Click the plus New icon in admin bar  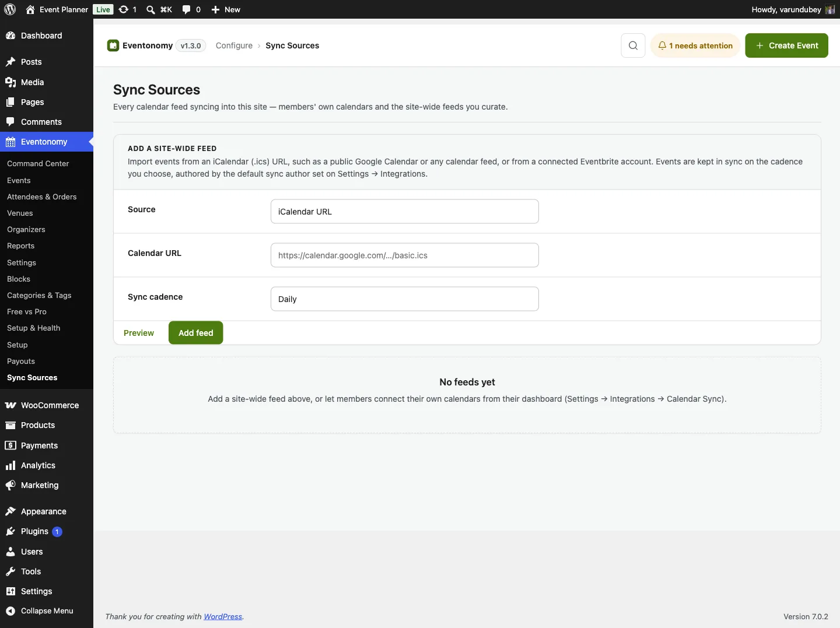point(215,9)
